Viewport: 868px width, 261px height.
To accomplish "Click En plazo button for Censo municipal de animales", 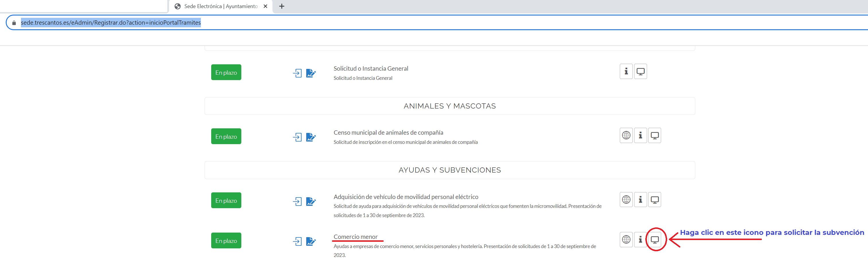I will click(x=226, y=136).
